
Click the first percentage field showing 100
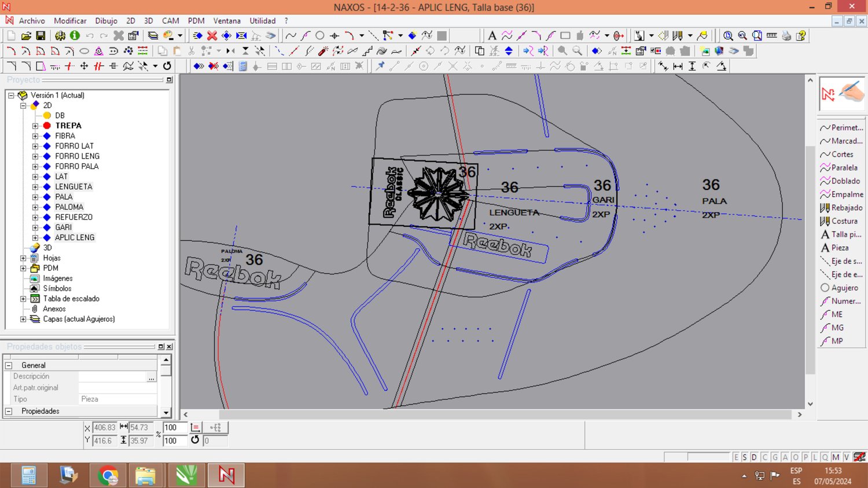[x=175, y=428]
